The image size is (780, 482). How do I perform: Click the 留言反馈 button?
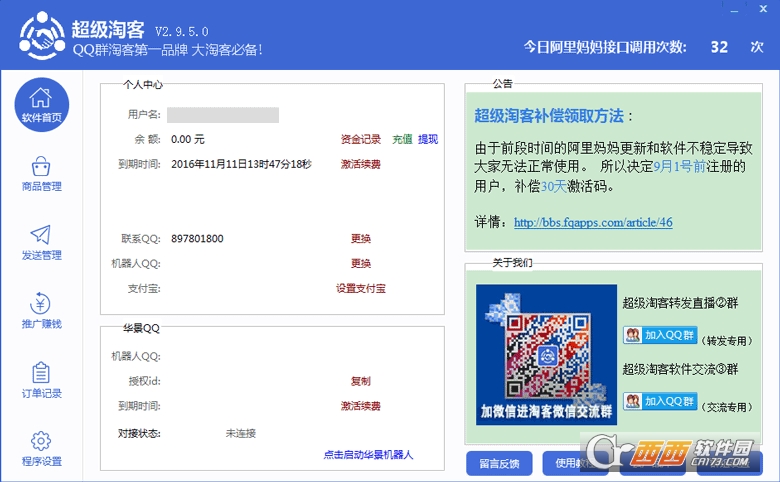click(x=499, y=464)
